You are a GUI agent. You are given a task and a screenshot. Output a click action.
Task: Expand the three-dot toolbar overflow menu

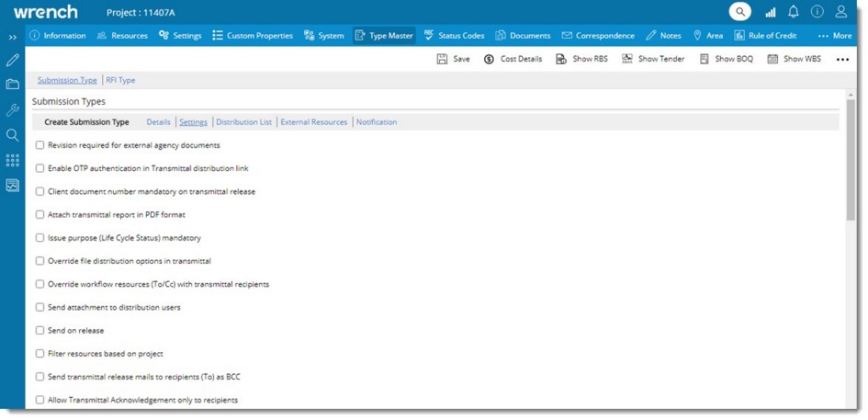pos(842,59)
